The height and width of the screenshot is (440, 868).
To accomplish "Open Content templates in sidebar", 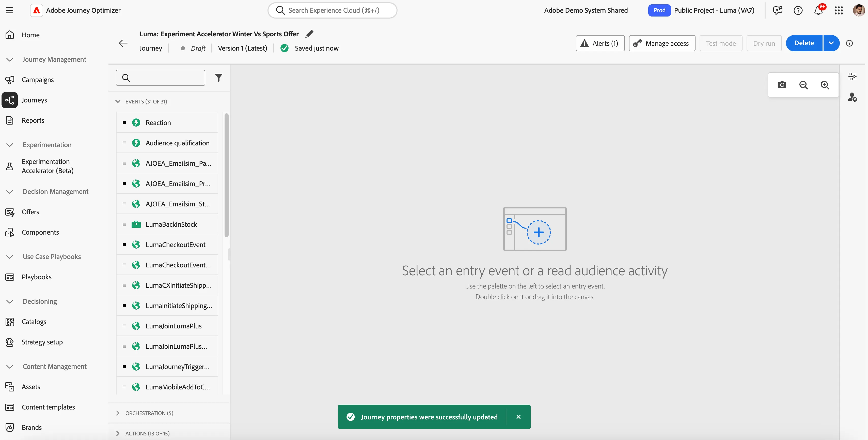I will 48,407.
